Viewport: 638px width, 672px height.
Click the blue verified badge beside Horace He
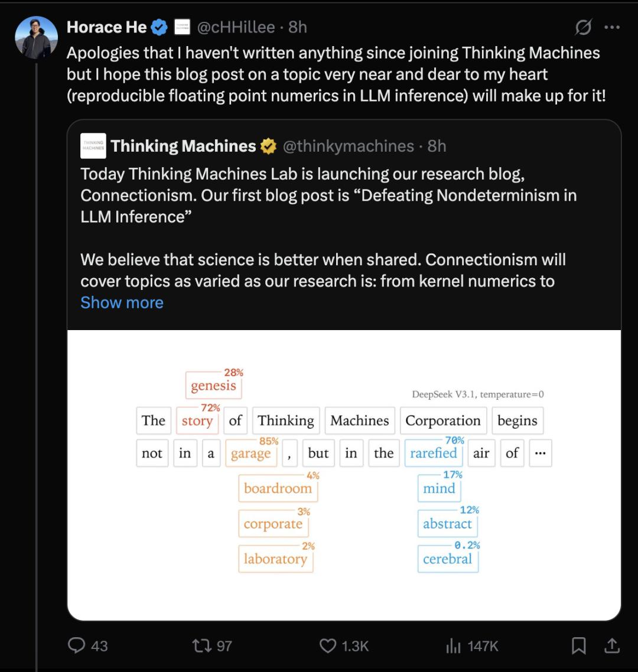point(159,27)
